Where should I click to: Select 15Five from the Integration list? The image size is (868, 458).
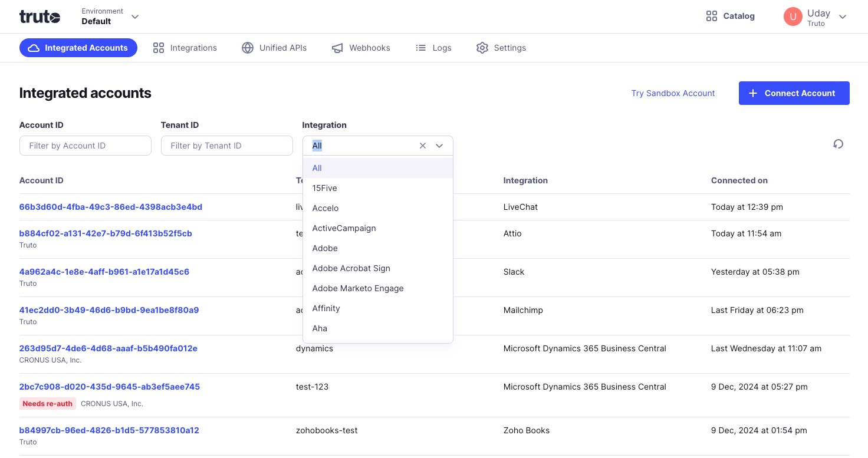378,188
